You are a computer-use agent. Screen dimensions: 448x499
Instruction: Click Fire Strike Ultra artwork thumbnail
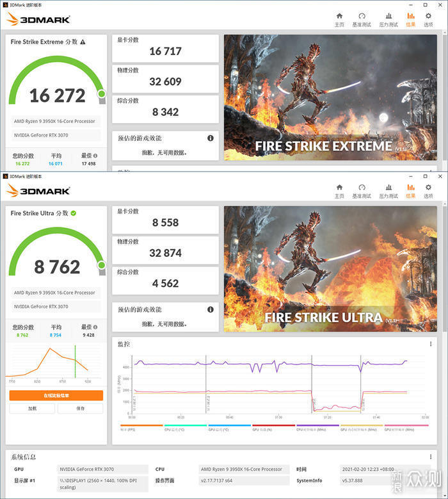[x=330, y=269]
